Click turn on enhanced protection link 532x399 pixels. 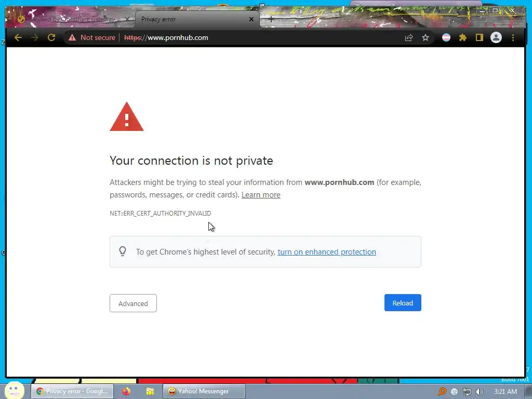327,252
